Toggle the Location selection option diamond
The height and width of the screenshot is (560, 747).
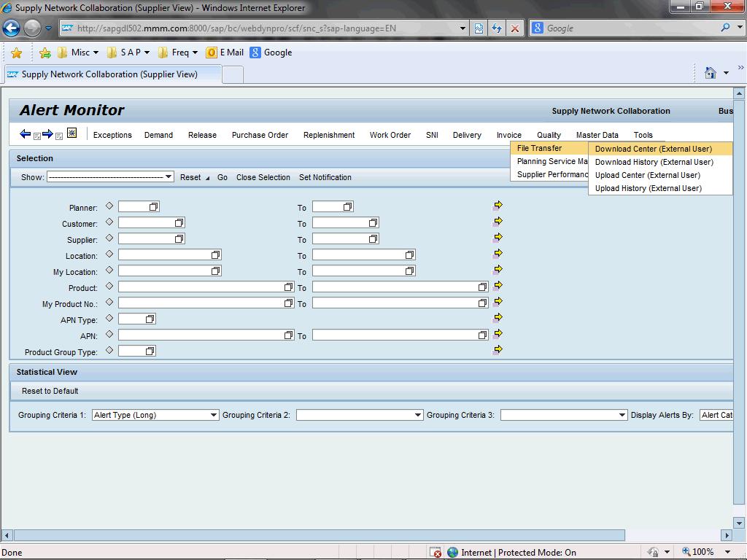(109, 254)
